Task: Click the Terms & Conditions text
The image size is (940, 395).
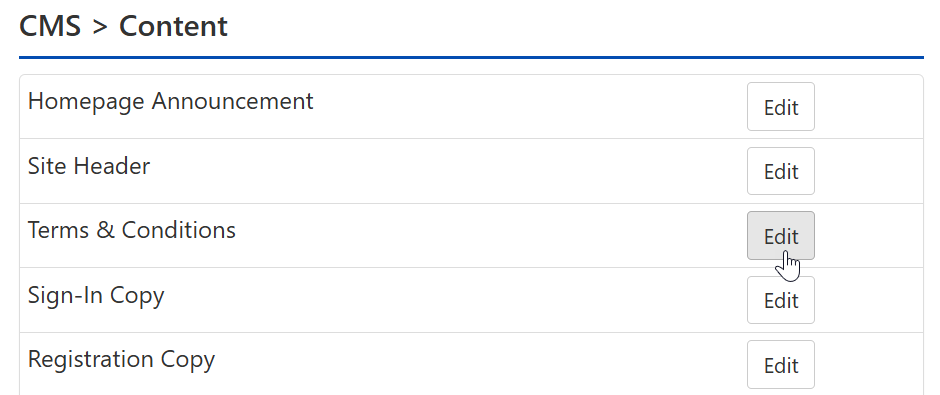Action: pos(131,230)
